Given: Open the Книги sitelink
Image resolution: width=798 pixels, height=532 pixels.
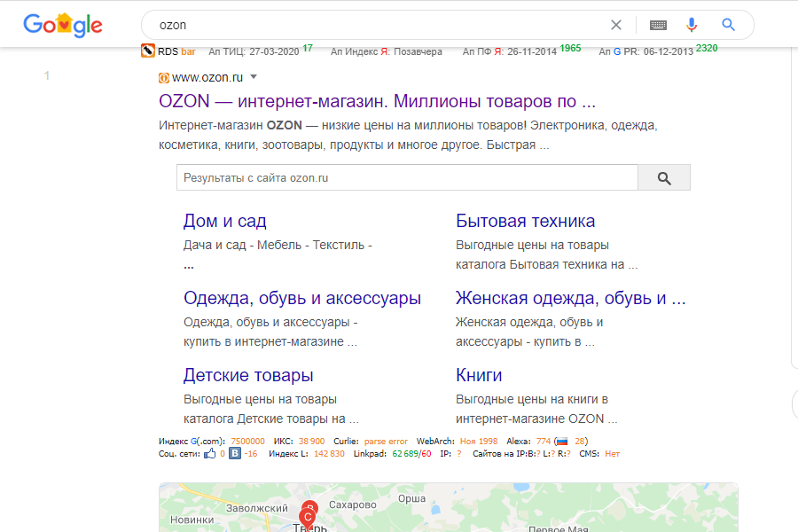Looking at the screenshot, I should (477, 374).
